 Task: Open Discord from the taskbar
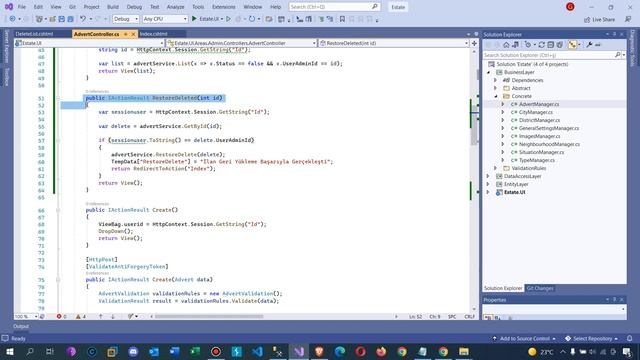coord(133,351)
